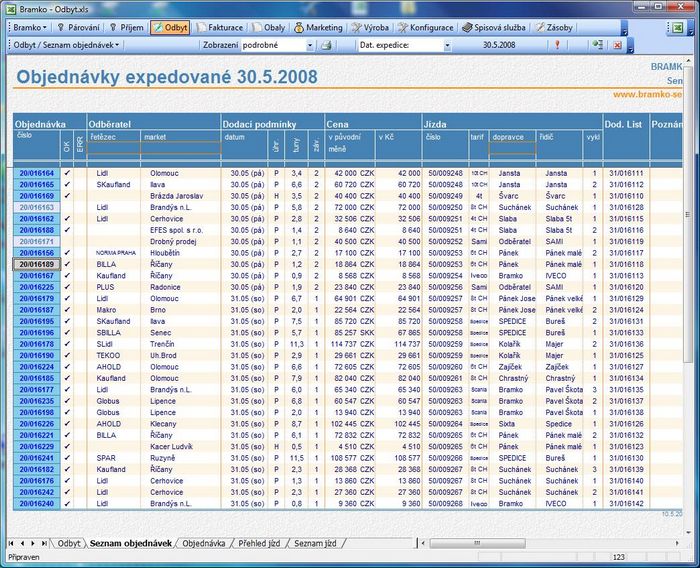
Task: Open the Bramko menu dropdown
Action: click(x=29, y=28)
